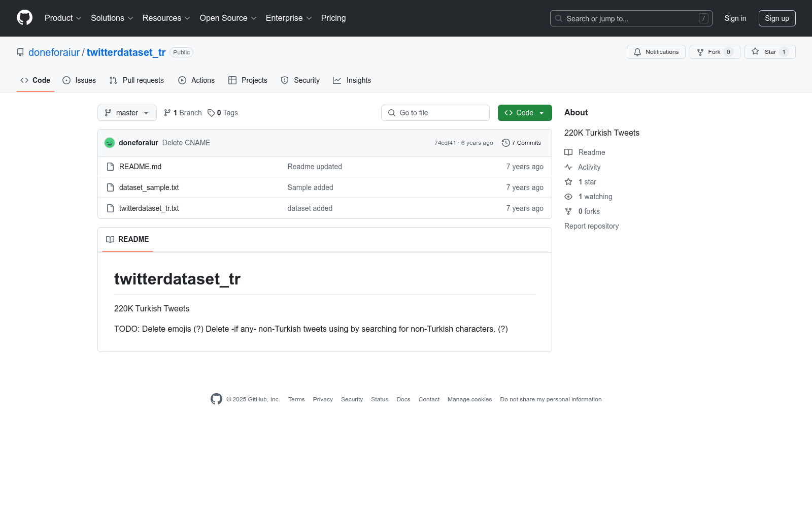
Task: Open the Enterprise dropdown
Action: (289, 18)
